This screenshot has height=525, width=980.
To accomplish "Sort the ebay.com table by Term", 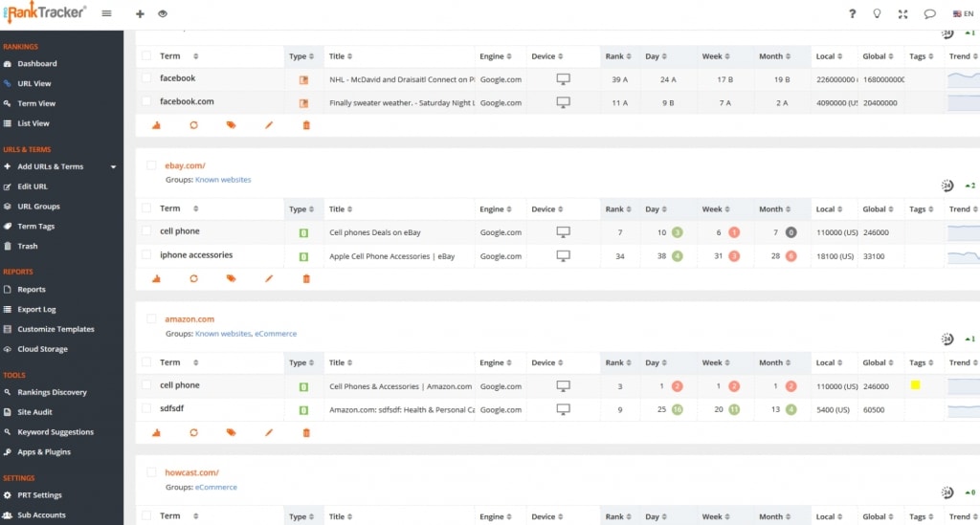I will 179,208.
